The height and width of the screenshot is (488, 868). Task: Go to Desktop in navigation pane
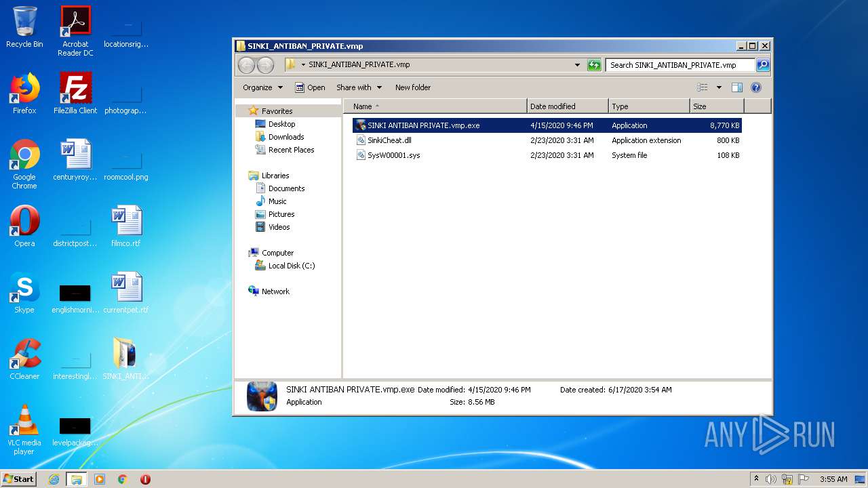click(281, 124)
